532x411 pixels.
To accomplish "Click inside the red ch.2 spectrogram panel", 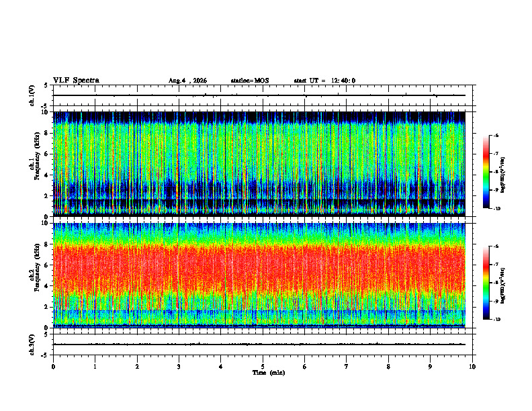I will (x=259, y=275).
